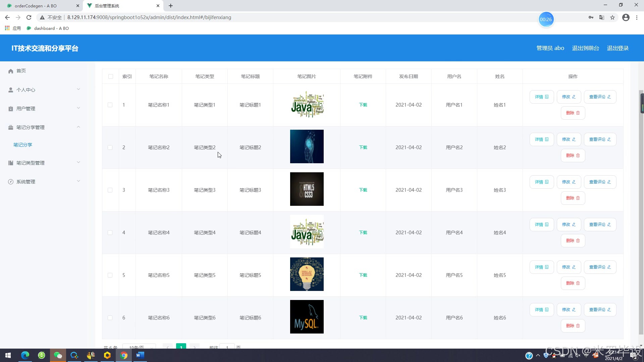Click the HTML5 CSS3 thumbnail in row 3
The height and width of the screenshot is (362, 644).
307,189
